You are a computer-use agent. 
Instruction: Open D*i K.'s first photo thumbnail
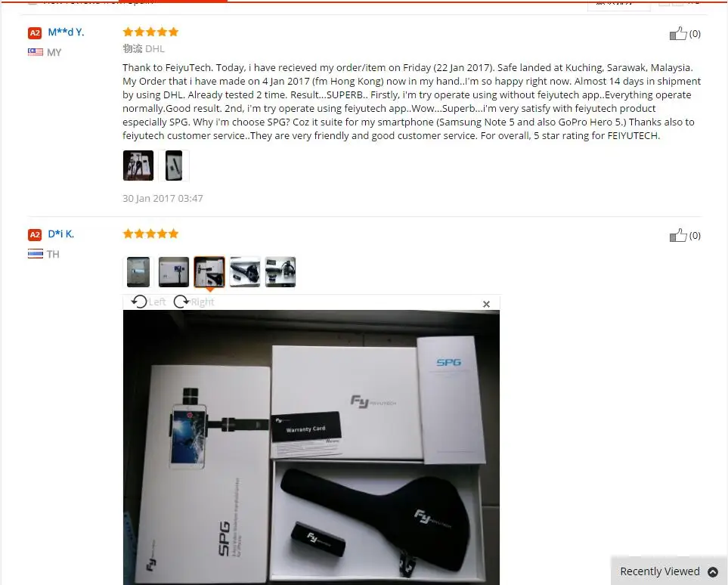(138, 272)
